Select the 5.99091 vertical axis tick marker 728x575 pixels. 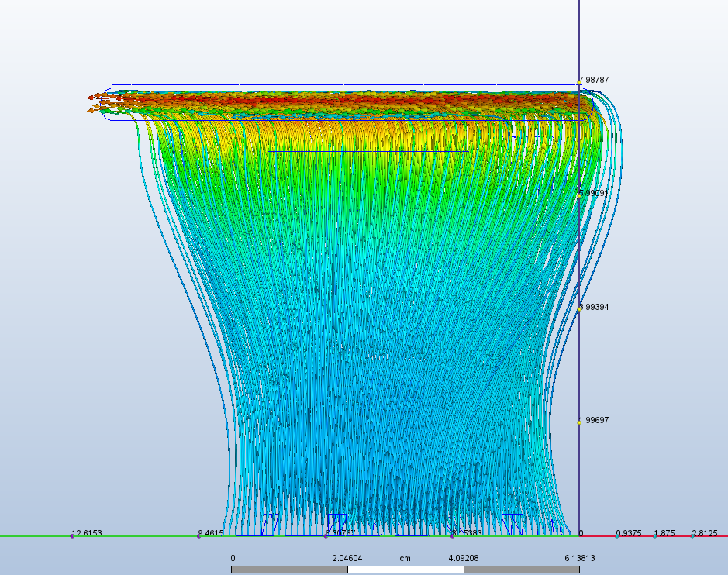(579, 195)
